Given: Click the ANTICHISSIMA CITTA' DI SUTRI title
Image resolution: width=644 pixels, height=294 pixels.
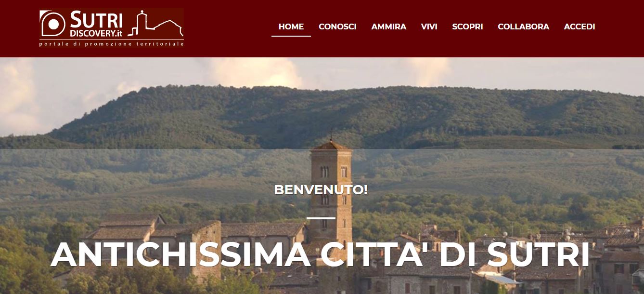Looking at the screenshot, I should click(x=321, y=254).
